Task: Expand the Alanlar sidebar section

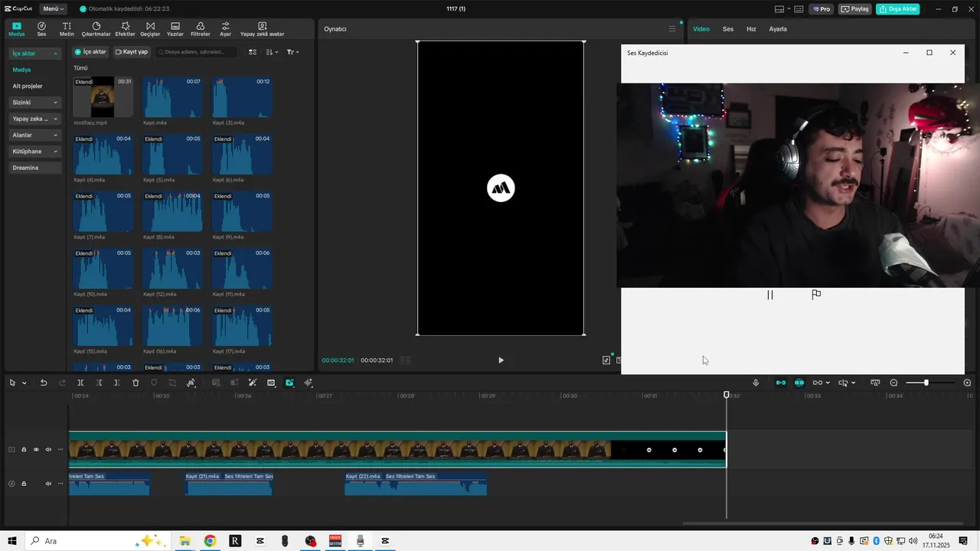Action: [x=35, y=135]
